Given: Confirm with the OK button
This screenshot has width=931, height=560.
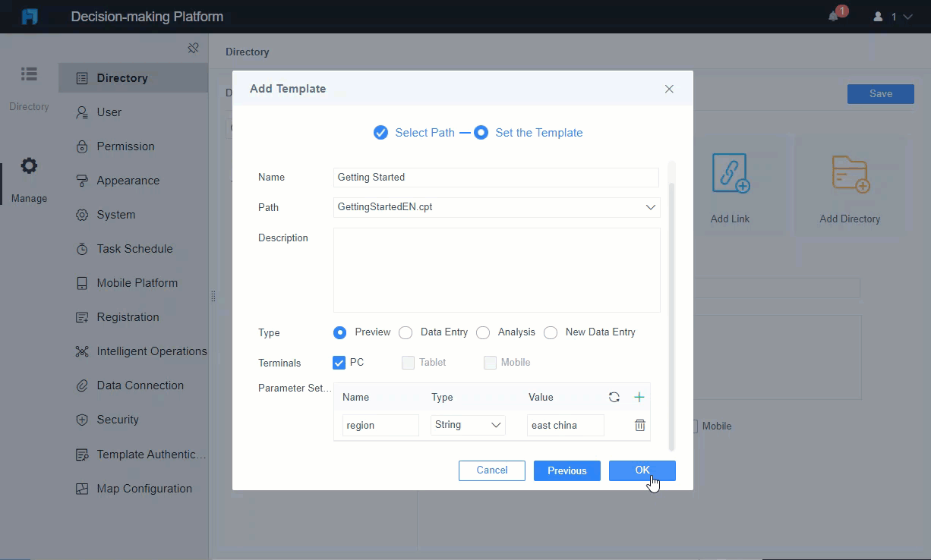Looking at the screenshot, I should click(642, 470).
